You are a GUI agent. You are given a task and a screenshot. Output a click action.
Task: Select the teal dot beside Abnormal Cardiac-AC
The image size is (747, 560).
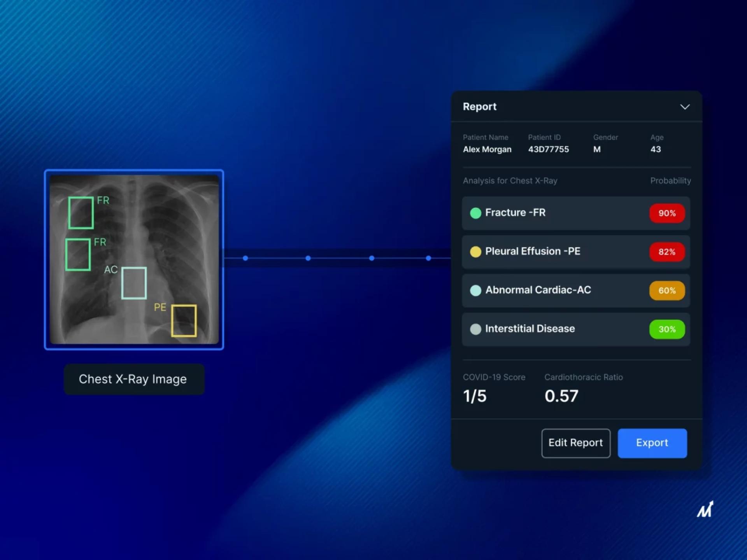[476, 290]
